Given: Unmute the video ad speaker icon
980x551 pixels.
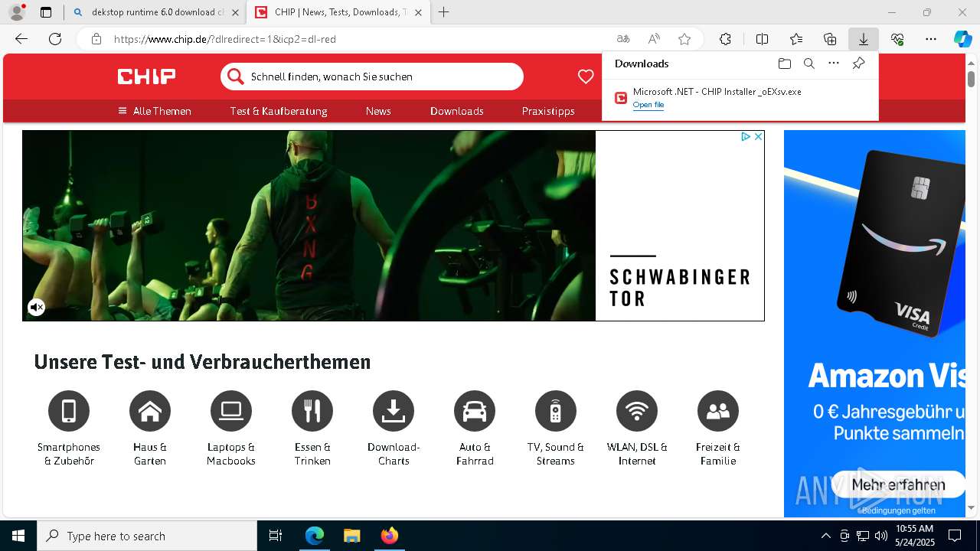Looking at the screenshot, I should tap(37, 308).
